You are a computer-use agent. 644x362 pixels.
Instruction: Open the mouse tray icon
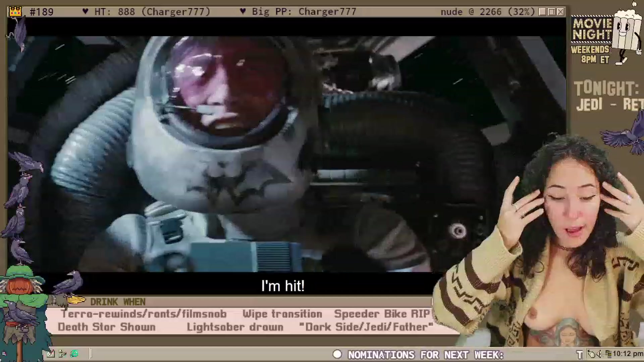(x=592, y=354)
